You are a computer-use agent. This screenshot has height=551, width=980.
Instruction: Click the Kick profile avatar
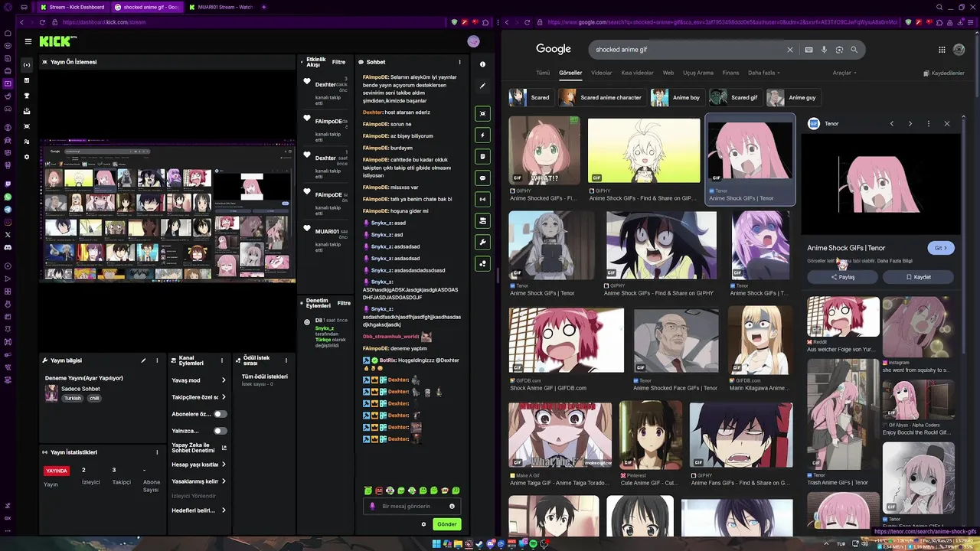[473, 41]
